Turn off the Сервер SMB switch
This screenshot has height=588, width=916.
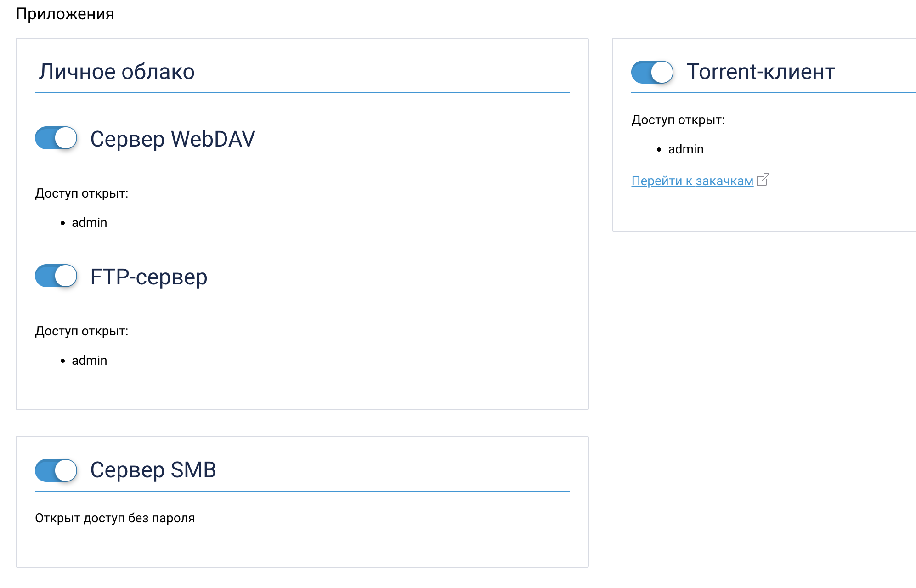tap(56, 470)
